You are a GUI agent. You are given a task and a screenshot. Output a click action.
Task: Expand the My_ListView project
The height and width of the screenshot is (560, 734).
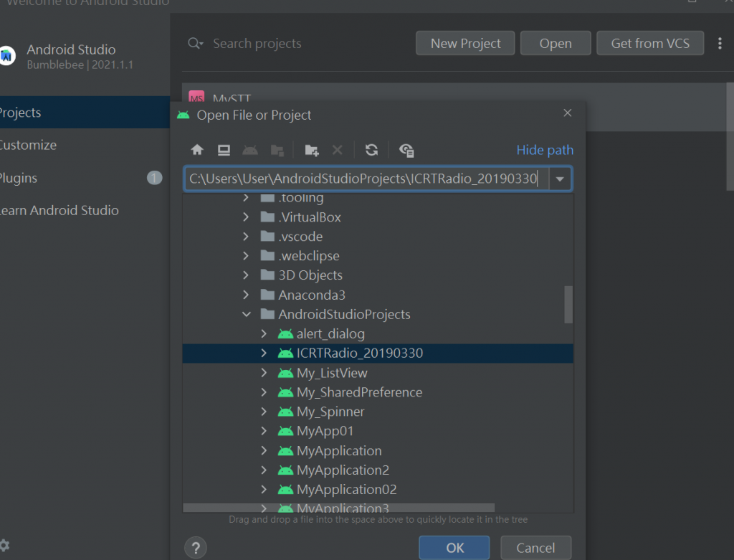tap(264, 373)
